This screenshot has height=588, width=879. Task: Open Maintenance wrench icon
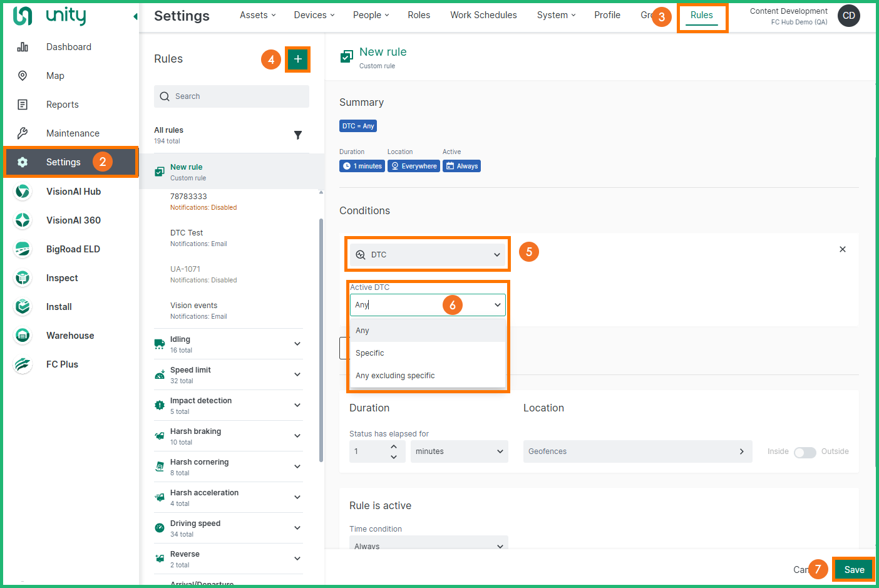(x=23, y=133)
